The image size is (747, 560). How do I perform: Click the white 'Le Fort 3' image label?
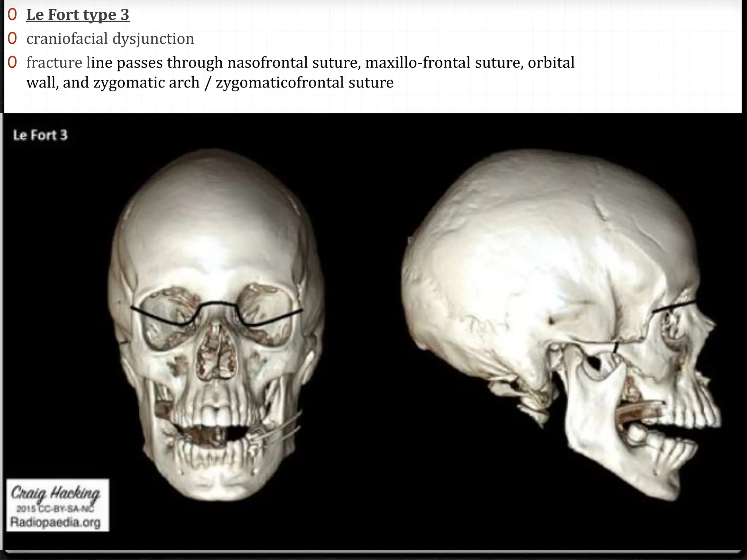(x=40, y=135)
